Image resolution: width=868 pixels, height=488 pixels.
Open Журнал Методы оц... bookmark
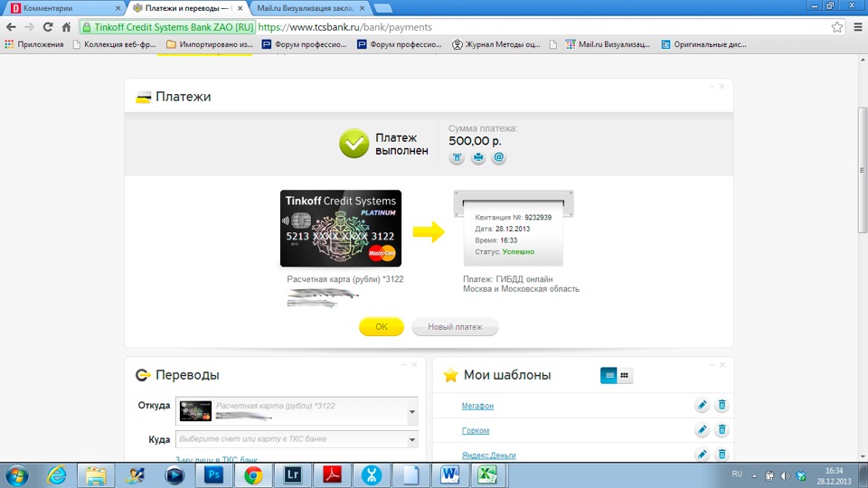[496, 44]
